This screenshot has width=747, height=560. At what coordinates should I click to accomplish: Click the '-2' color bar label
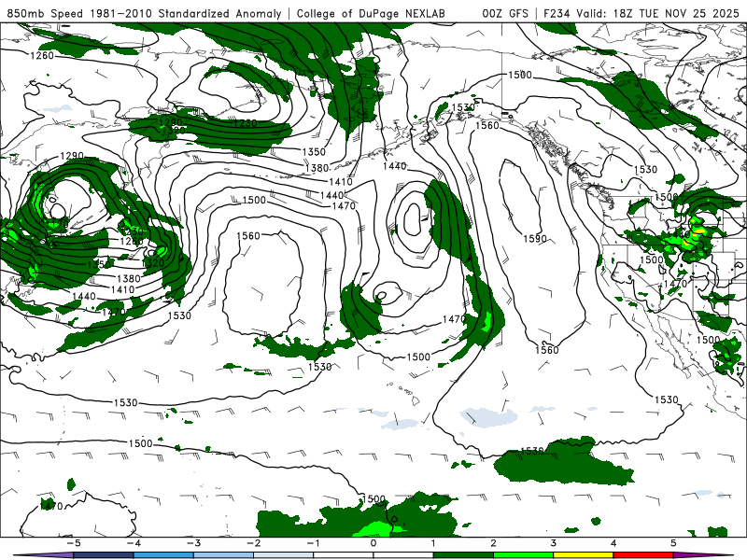coord(253,543)
